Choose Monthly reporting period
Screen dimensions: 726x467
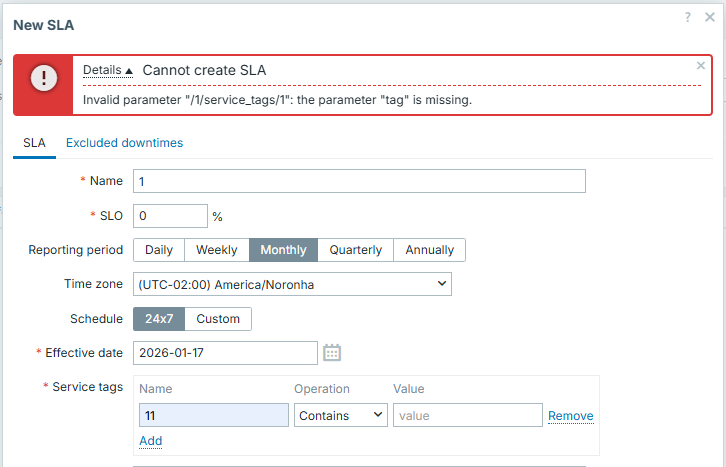coord(283,250)
